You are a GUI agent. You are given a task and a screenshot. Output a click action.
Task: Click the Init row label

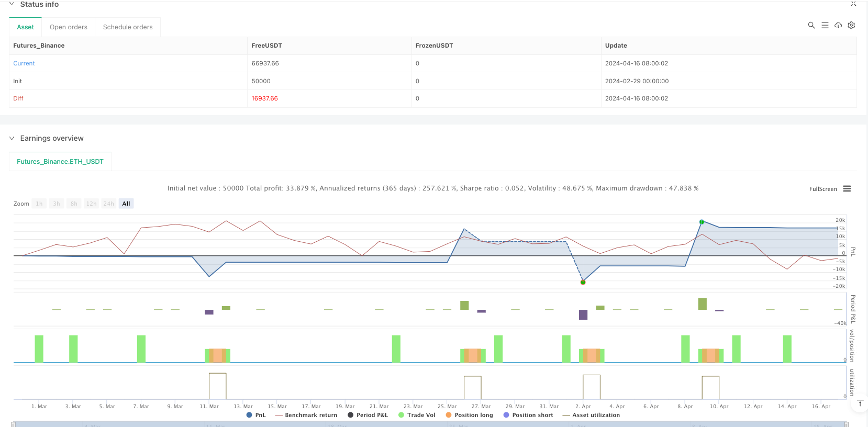click(x=18, y=81)
